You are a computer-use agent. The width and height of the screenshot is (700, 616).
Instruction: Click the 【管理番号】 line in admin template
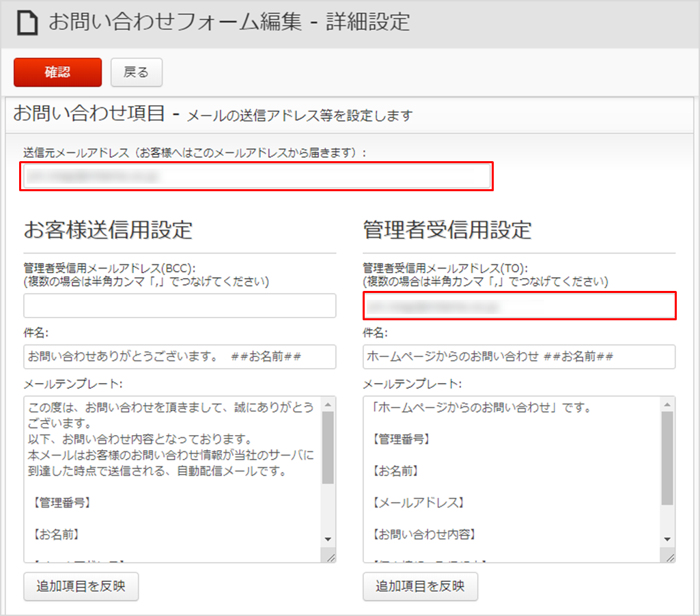(x=400, y=439)
